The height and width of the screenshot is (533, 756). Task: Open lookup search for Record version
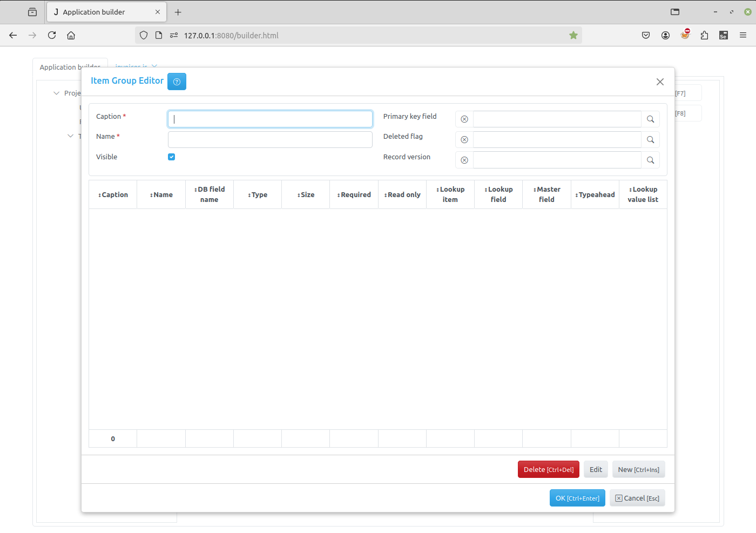[650, 160]
